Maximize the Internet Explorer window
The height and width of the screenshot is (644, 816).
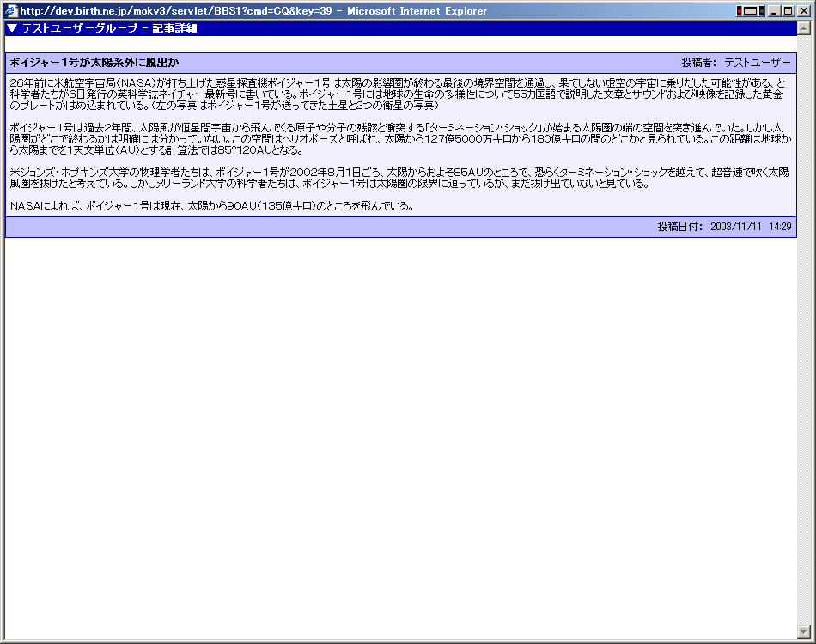click(788, 11)
